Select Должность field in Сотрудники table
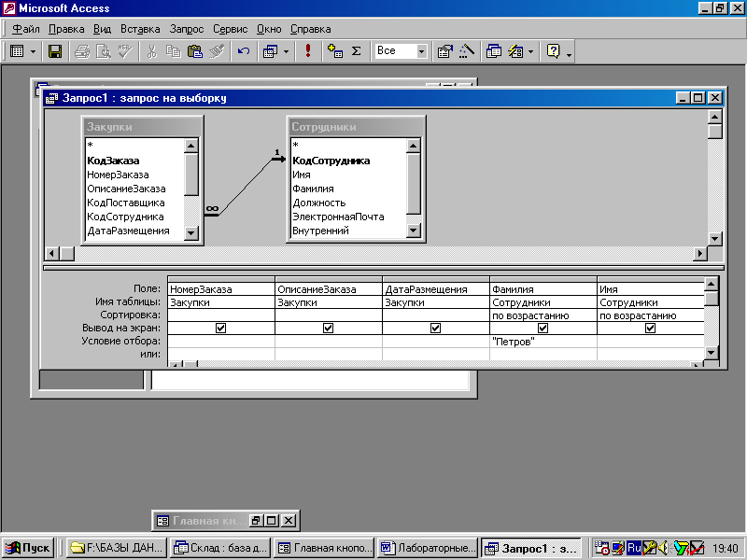The image size is (747, 560). tap(318, 203)
